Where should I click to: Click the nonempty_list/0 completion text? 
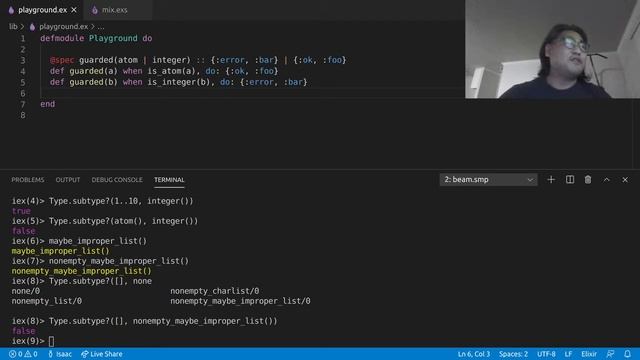point(47,301)
